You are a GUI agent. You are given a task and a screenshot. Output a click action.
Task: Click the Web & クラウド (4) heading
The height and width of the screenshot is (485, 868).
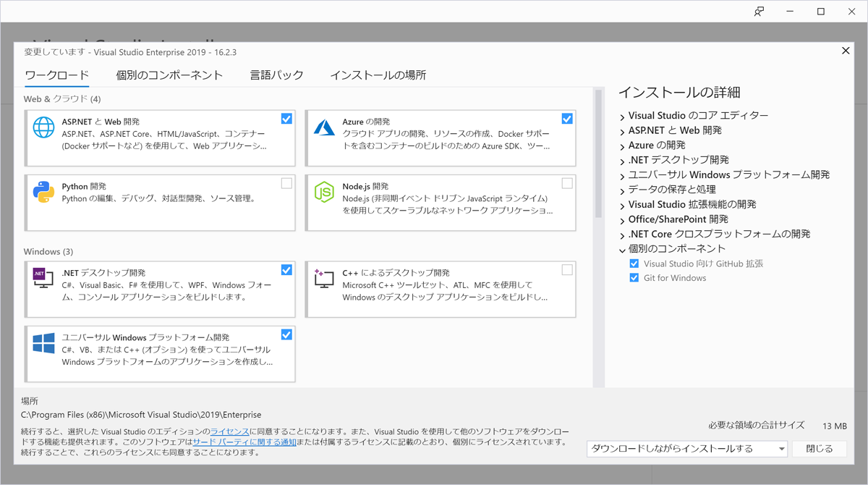click(62, 98)
